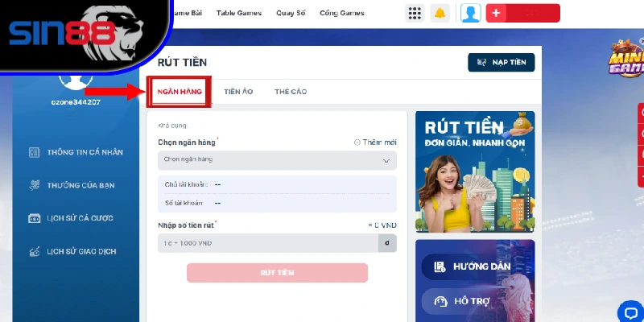Click the LỊCH SỬ CÁ CƯỢC sidebar icon

(x=34, y=218)
